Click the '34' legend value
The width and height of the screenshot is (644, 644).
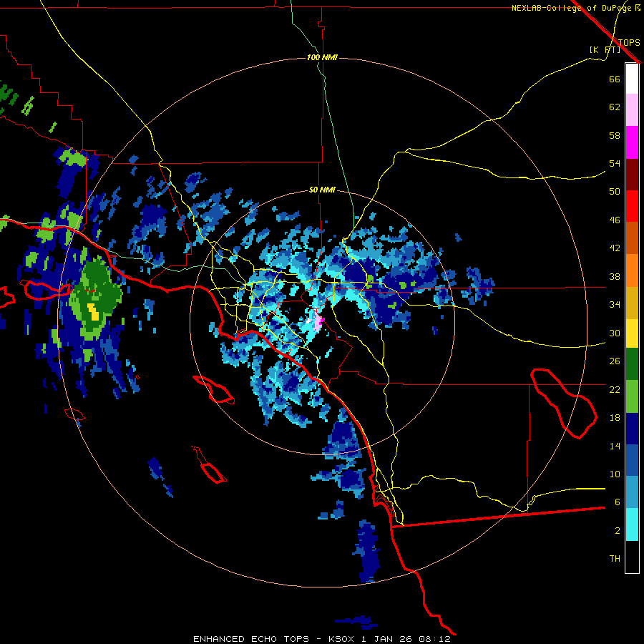(615, 304)
